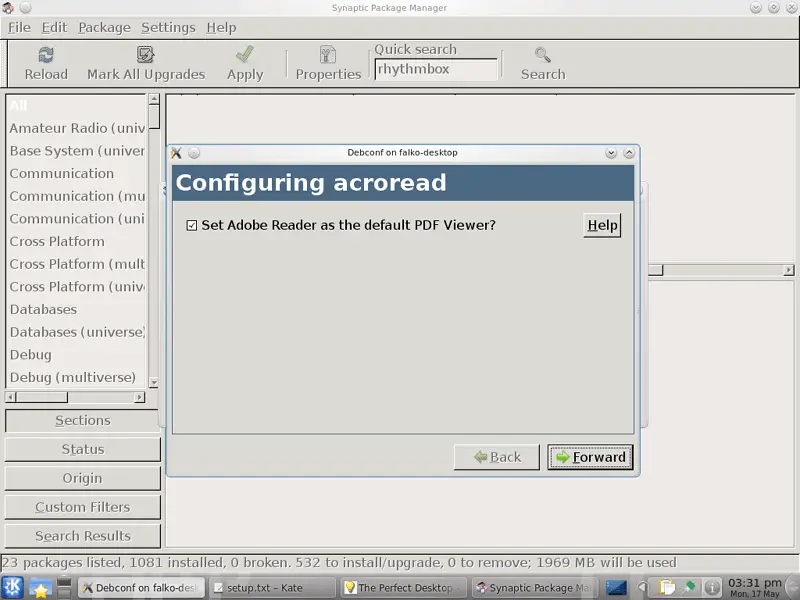Click the Sections filter button
The image size is (800, 600).
click(x=83, y=420)
